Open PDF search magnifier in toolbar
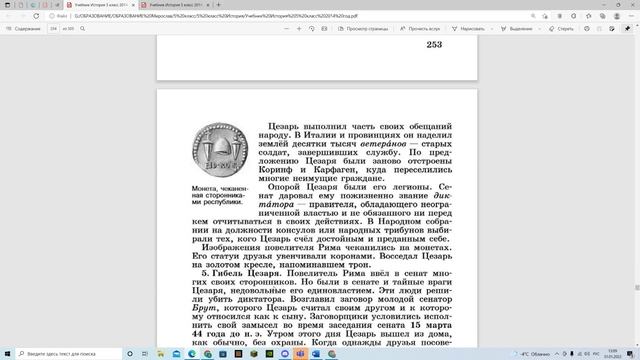The image size is (640, 360). coord(82,29)
